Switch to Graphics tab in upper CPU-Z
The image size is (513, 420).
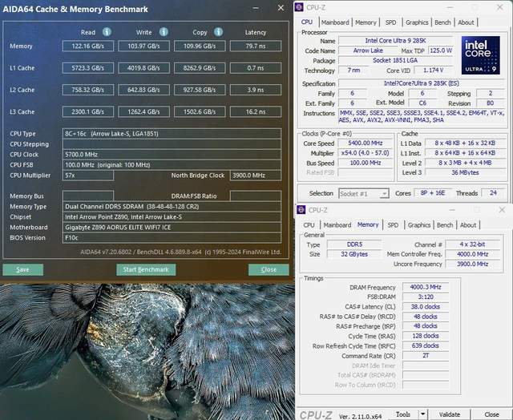pos(417,22)
